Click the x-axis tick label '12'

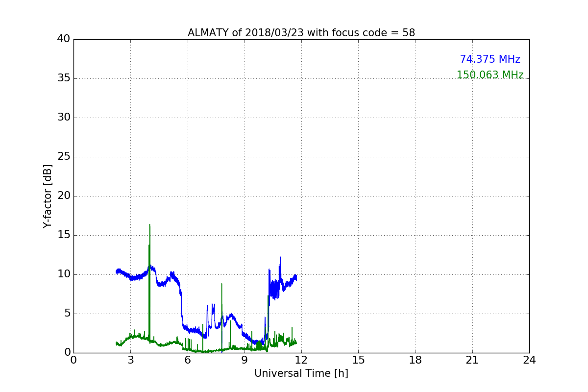pos(301,360)
